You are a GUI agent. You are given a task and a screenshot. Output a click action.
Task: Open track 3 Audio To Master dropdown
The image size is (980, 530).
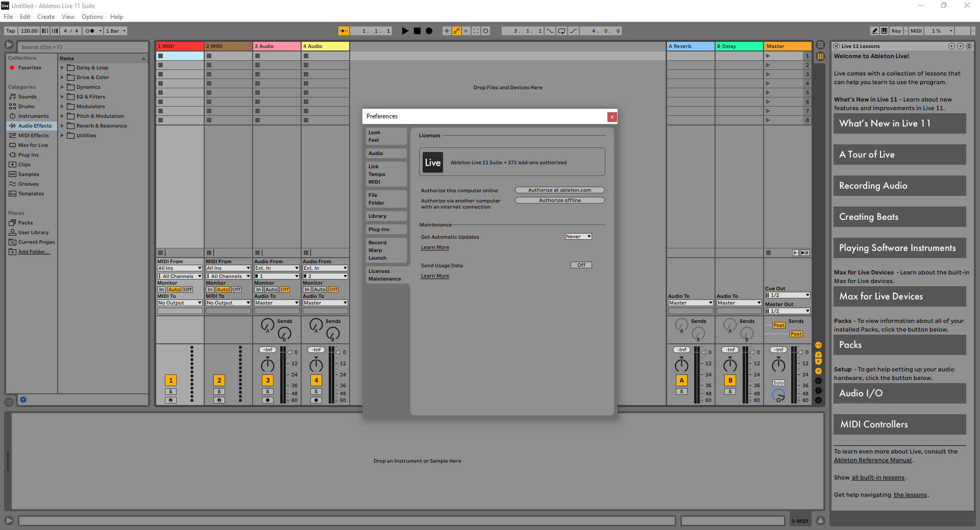point(277,303)
